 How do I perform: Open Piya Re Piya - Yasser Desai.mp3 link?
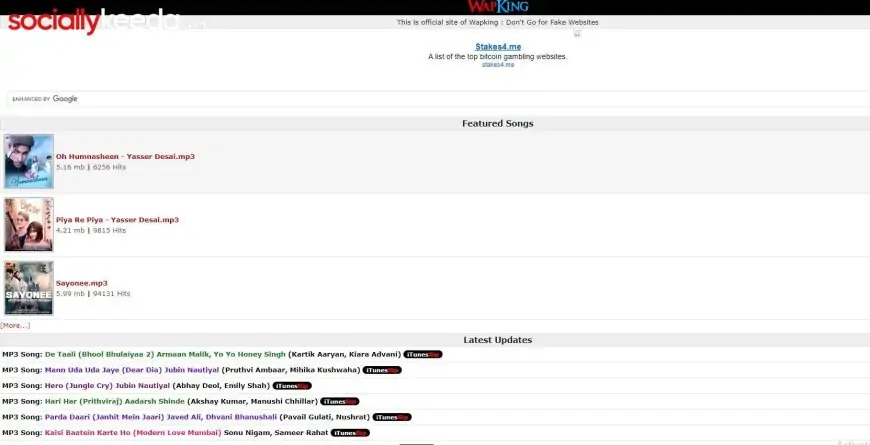[x=118, y=220]
